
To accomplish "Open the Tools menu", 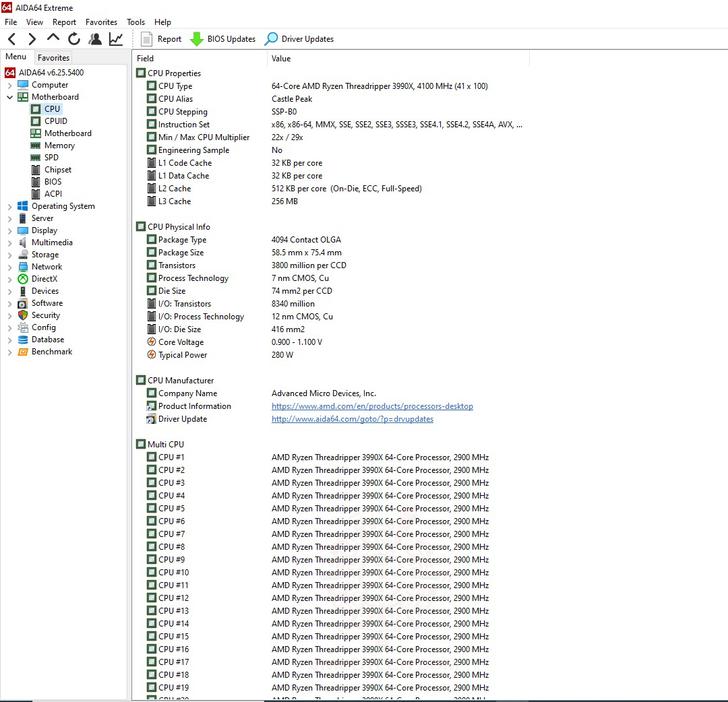I will [135, 22].
